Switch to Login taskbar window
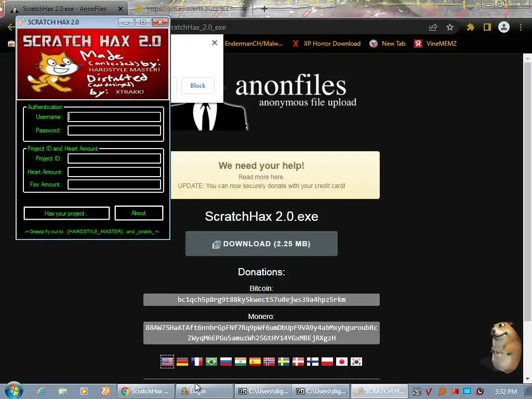Viewport: 532px width, 399px height. coord(204,391)
